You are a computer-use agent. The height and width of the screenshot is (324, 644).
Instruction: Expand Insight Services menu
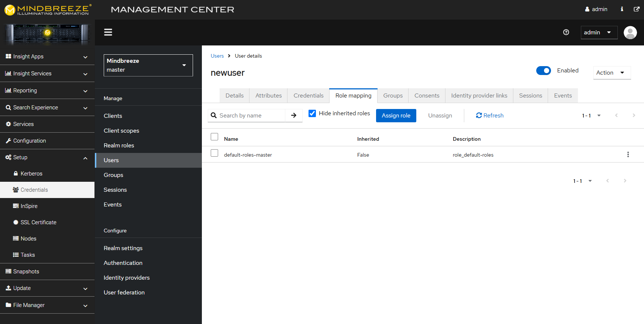coord(47,74)
